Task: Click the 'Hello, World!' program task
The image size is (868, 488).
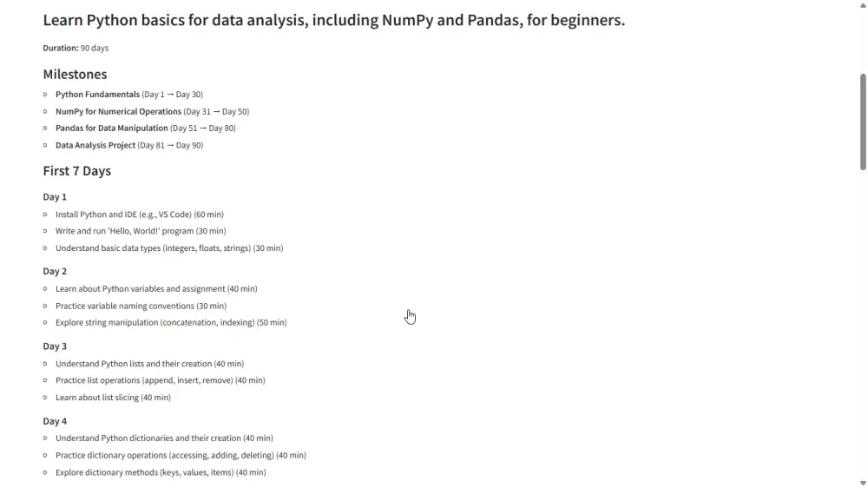Action: [141, 231]
